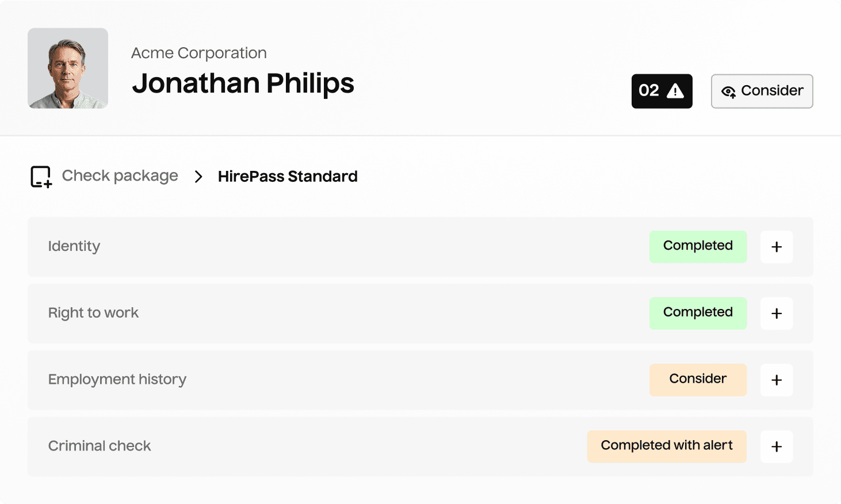
Task: Click the Identity Completed status badge
Action: (x=698, y=246)
